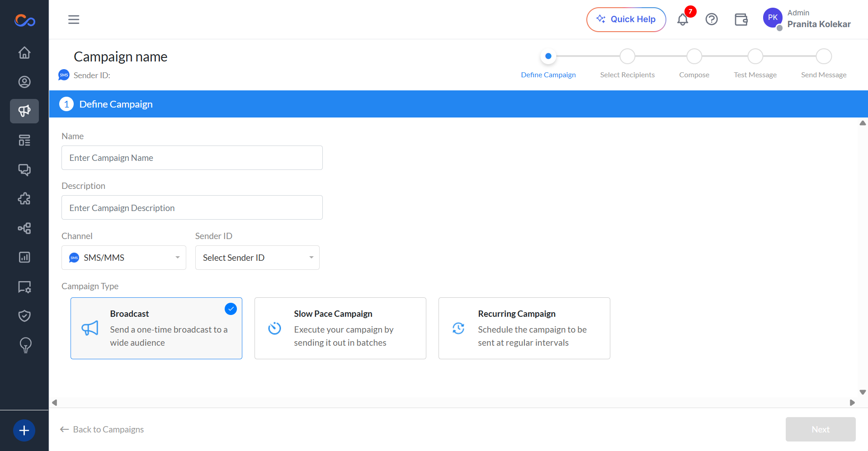Open the Conversations chat icon in the sidebar
868x451 pixels.
(x=24, y=169)
